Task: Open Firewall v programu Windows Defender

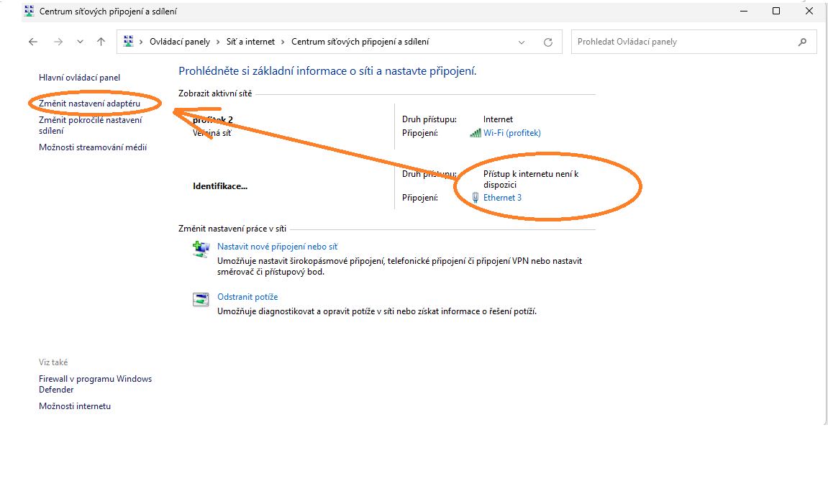Action: [x=95, y=384]
